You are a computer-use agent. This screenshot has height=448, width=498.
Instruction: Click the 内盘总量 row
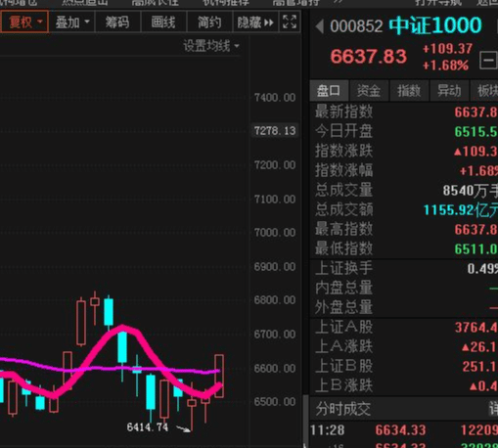pos(404,288)
